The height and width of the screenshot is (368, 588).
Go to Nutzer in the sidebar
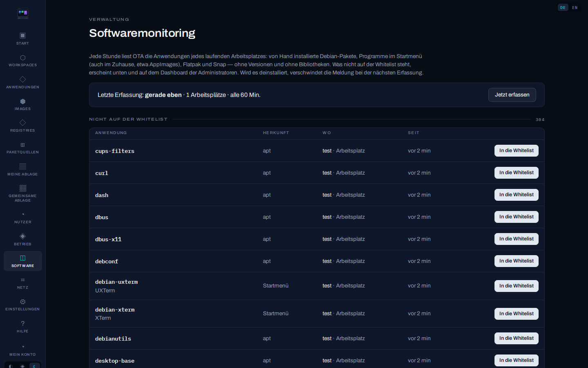[x=23, y=218]
